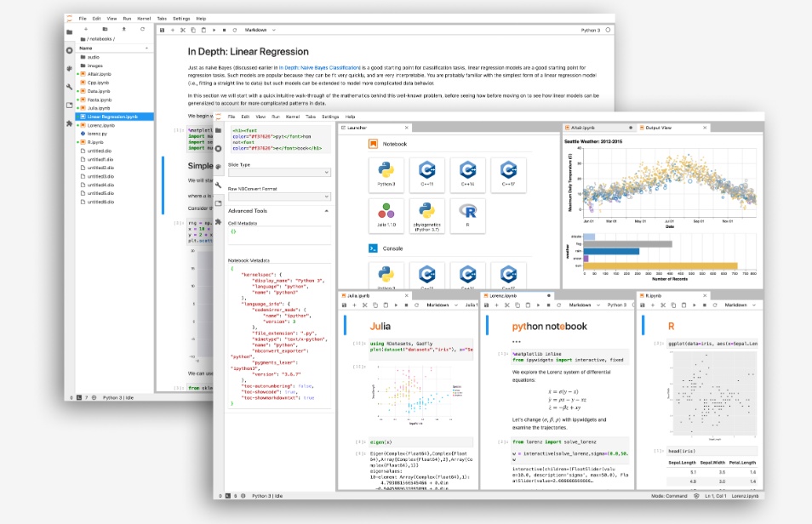Select lorenz.py in file list
Viewport: 812px width, 524px height.
click(114, 134)
